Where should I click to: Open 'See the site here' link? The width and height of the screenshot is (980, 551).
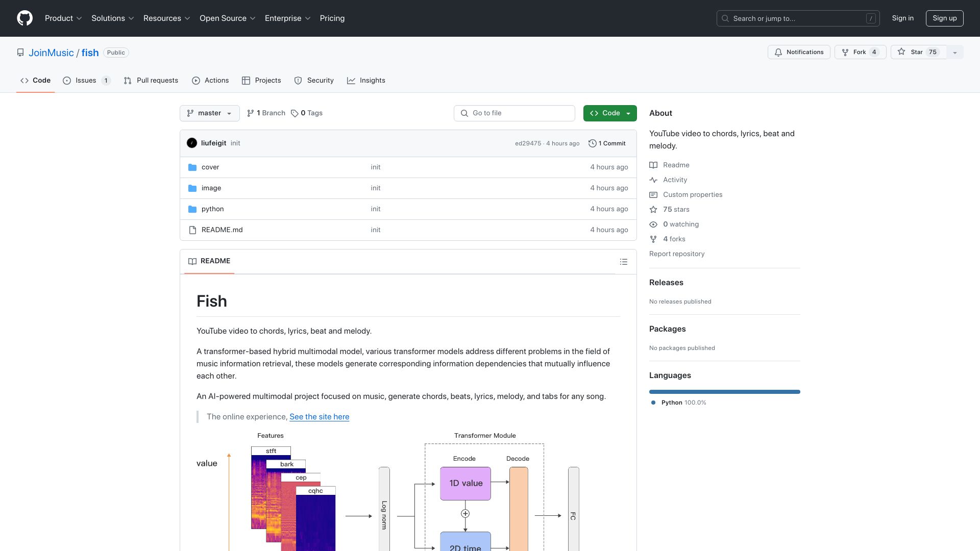[x=320, y=417]
